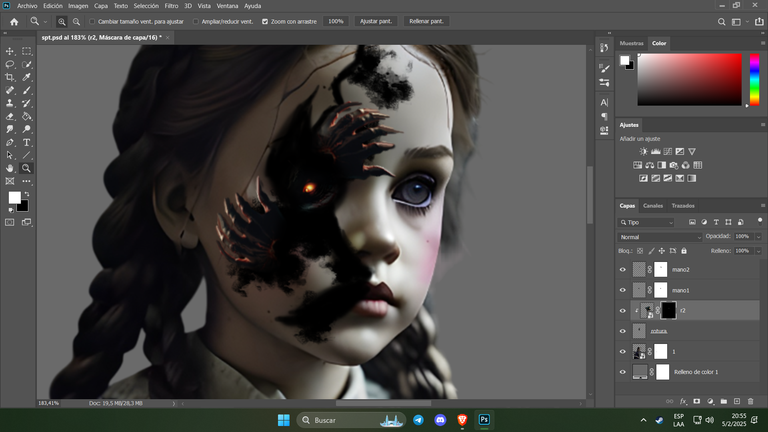This screenshot has width=768, height=432.
Task: Open the Filtro menu
Action: pos(171,6)
